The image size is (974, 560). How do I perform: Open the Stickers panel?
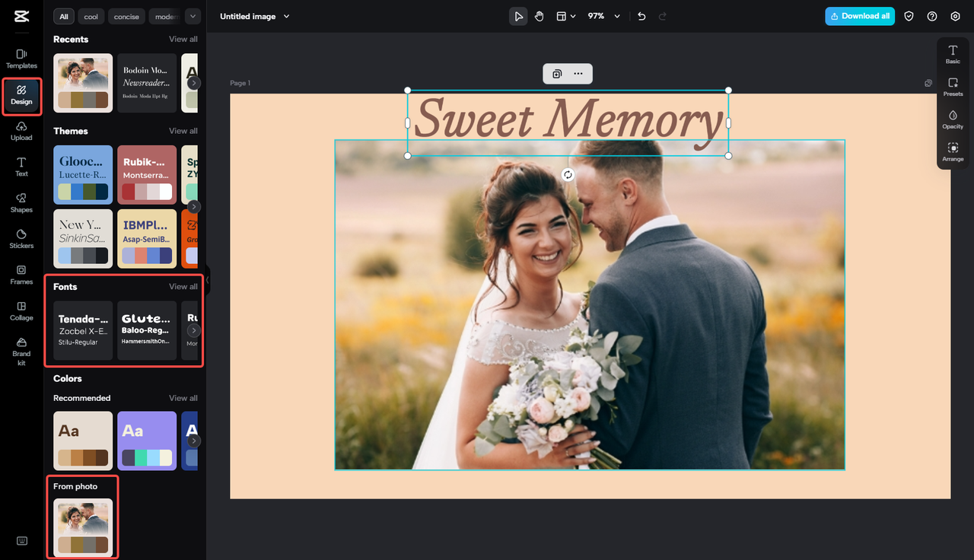pos(21,239)
